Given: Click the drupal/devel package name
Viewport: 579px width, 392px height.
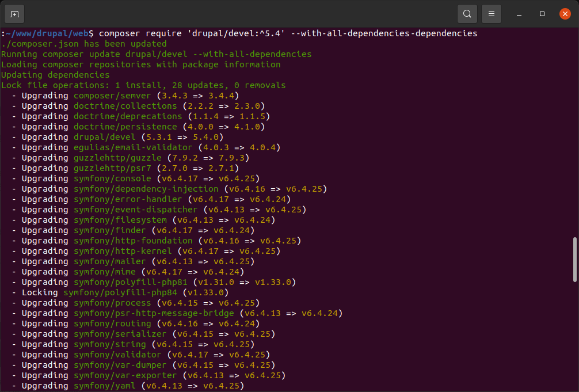Looking at the screenshot, I should [105, 137].
